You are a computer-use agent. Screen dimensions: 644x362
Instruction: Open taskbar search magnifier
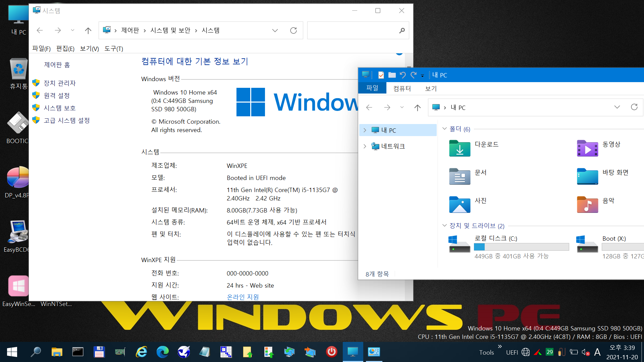click(x=36, y=352)
